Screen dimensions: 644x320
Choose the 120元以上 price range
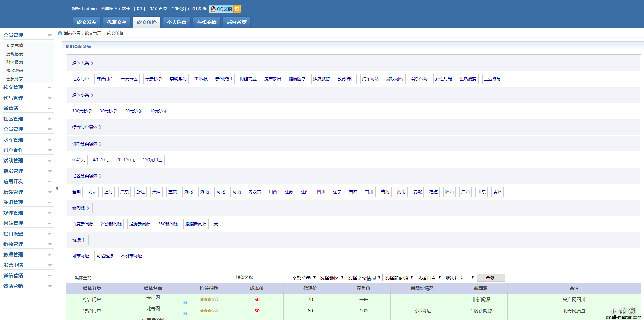152,160
